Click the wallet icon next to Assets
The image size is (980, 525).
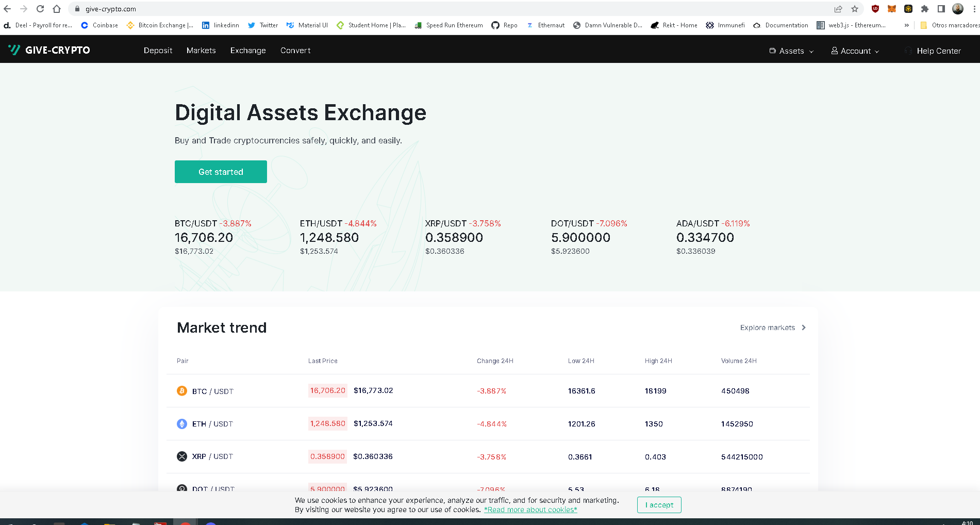click(772, 51)
